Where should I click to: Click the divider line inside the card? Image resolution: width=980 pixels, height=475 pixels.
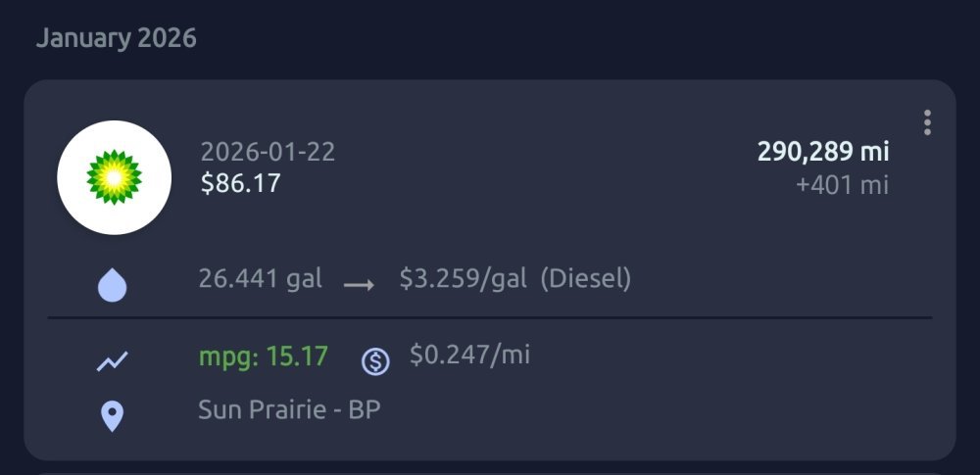point(490,318)
